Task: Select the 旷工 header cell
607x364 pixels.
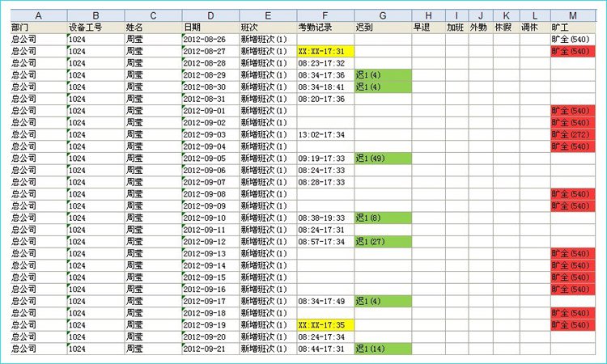Action: click(x=573, y=27)
